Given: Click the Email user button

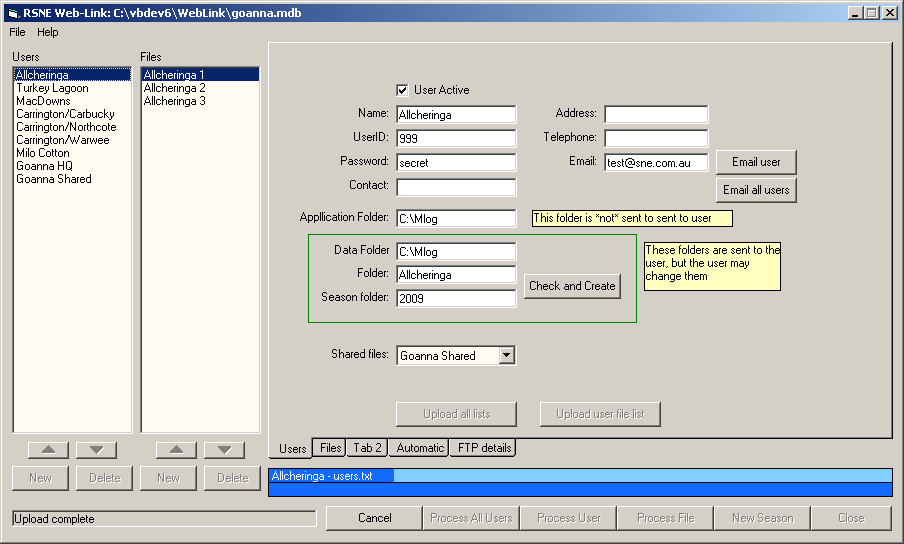Looking at the screenshot, I should pyautogui.click(x=756, y=162).
